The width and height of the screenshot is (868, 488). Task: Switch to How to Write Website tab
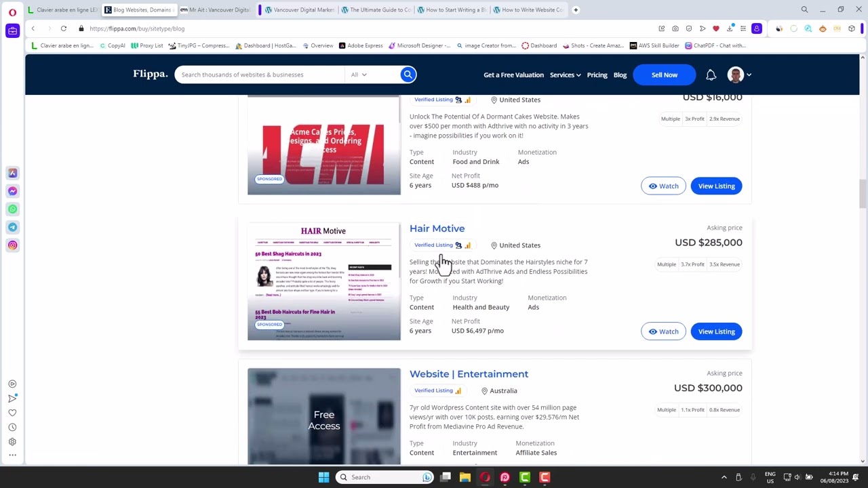(528, 9)
